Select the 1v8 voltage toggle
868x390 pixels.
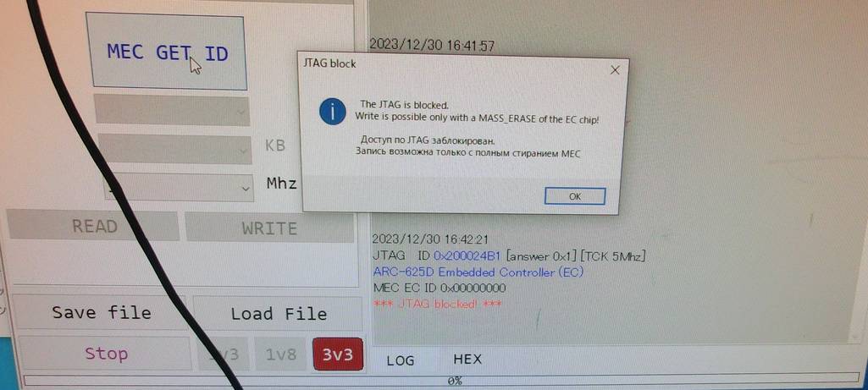[x=280, y=354]
